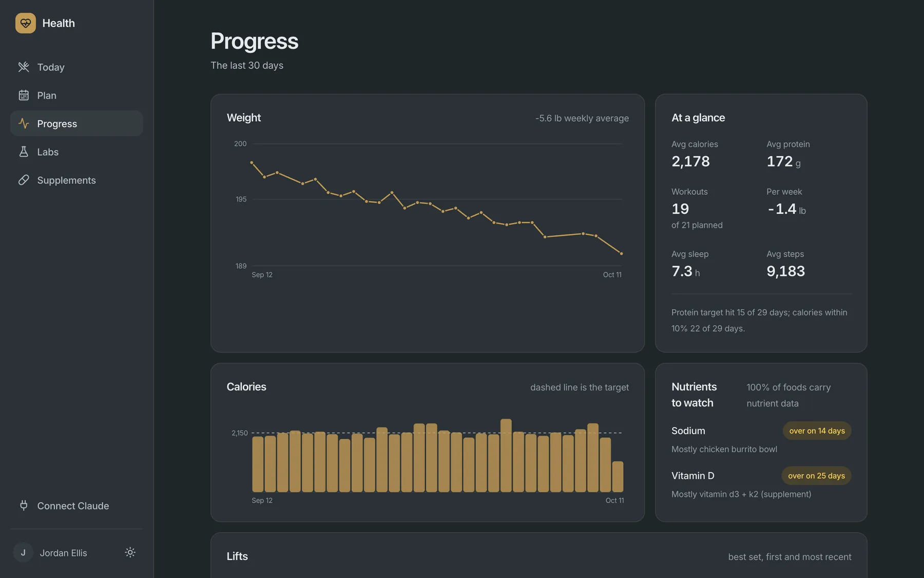Click the Today utensils icon
The image size is (924, 578).
(x=24, y=67)
